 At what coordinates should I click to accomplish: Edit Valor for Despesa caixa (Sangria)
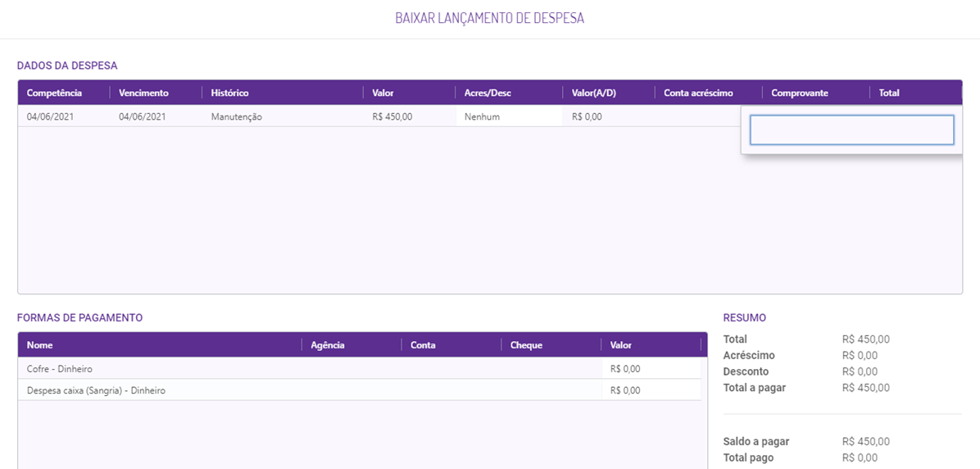click(x=651, y=390)
